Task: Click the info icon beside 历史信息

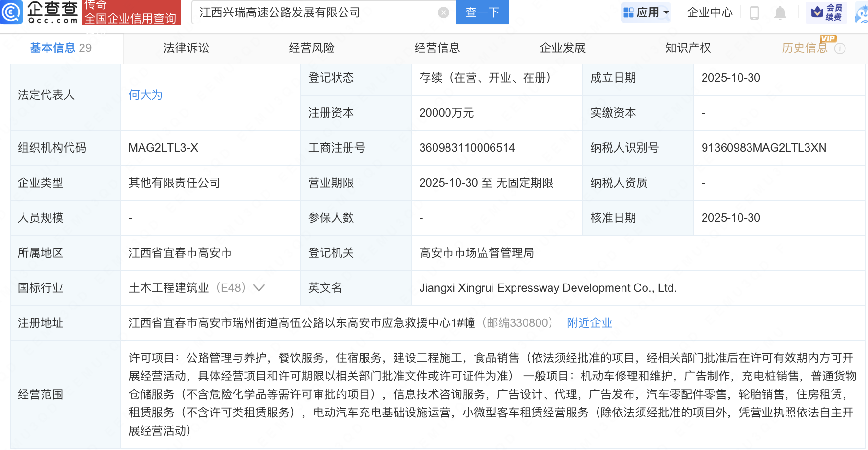Action: (x=840, y=48)
